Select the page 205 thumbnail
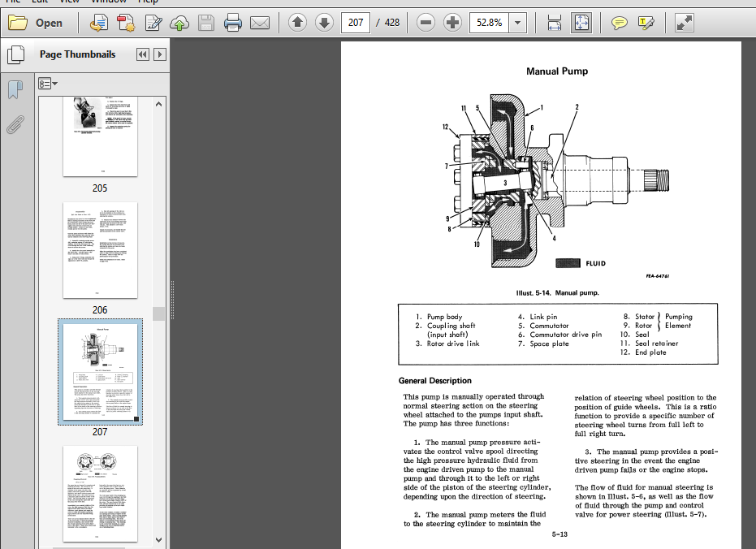The height and width of the screenshot is (549, 756). (101, 136)
